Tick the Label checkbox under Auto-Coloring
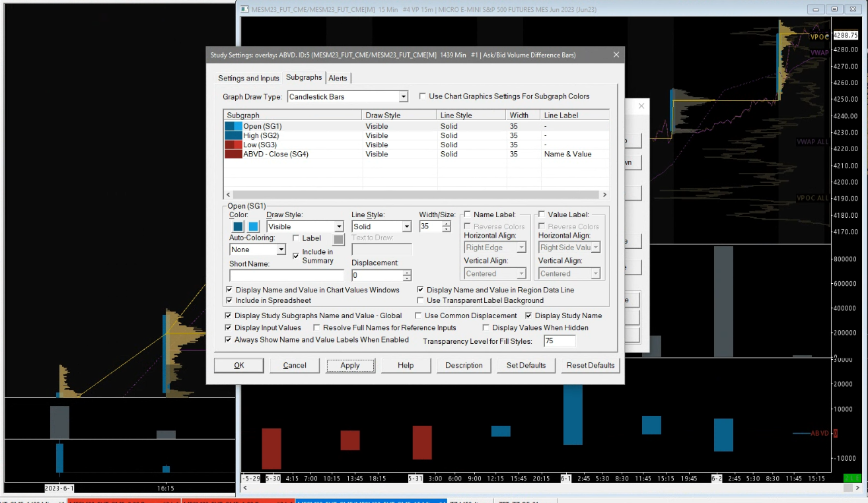The width and height of the screenshot is (868, 503). point(296,238)
